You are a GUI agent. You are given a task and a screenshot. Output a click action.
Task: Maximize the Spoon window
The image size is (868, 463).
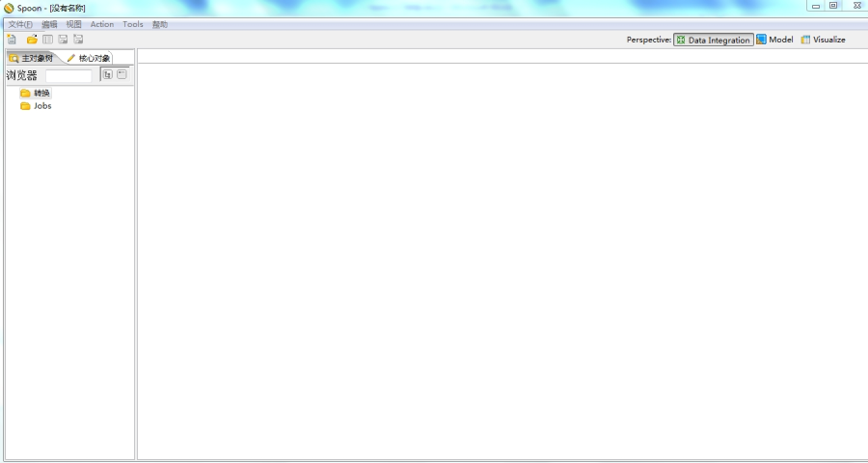[x=833, y=6]
